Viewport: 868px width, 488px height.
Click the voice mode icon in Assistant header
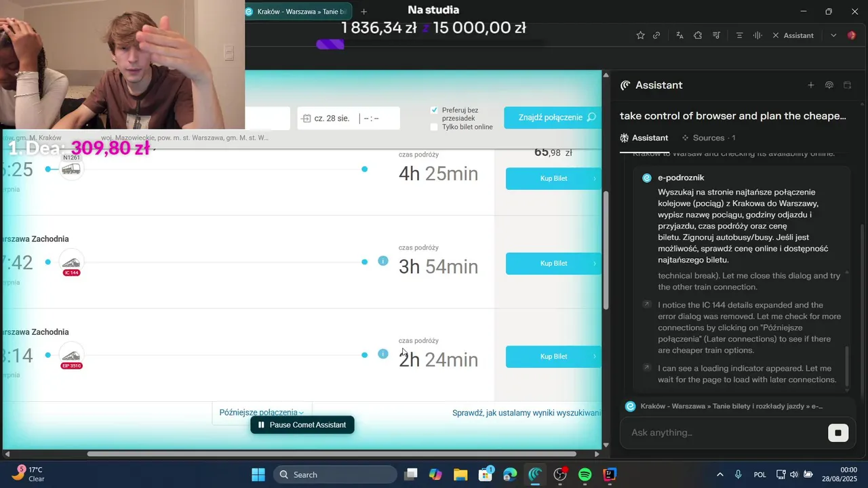829,85
